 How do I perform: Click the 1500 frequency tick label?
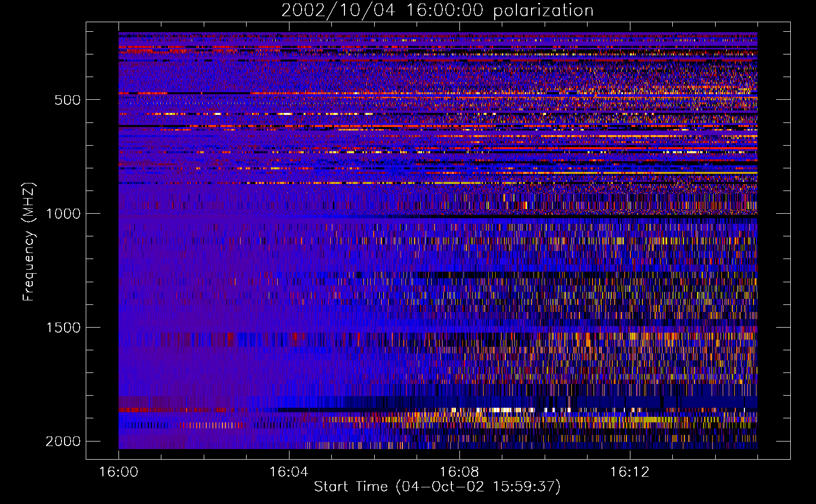coord(63,328)
